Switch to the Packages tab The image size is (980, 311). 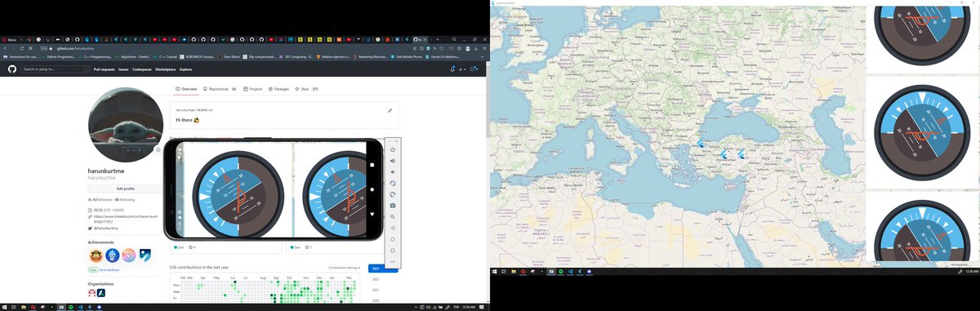click(x=278, y=88)
